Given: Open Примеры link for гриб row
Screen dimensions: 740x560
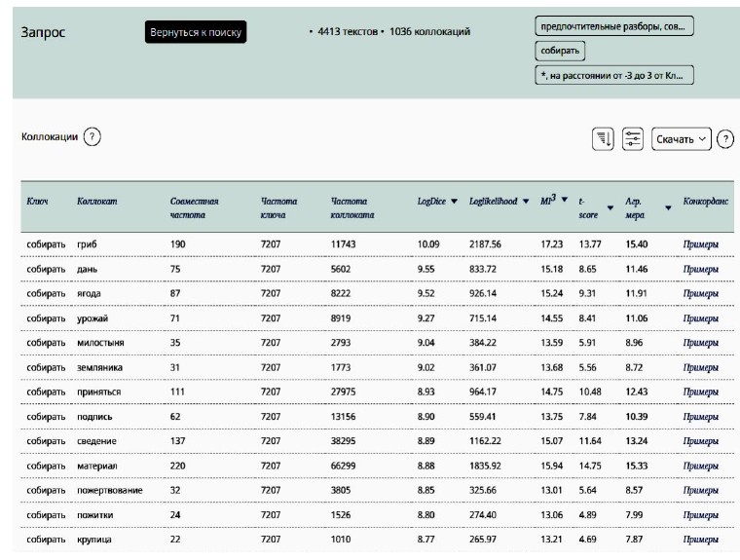Looking at the screenshot, I should [701, 243].
